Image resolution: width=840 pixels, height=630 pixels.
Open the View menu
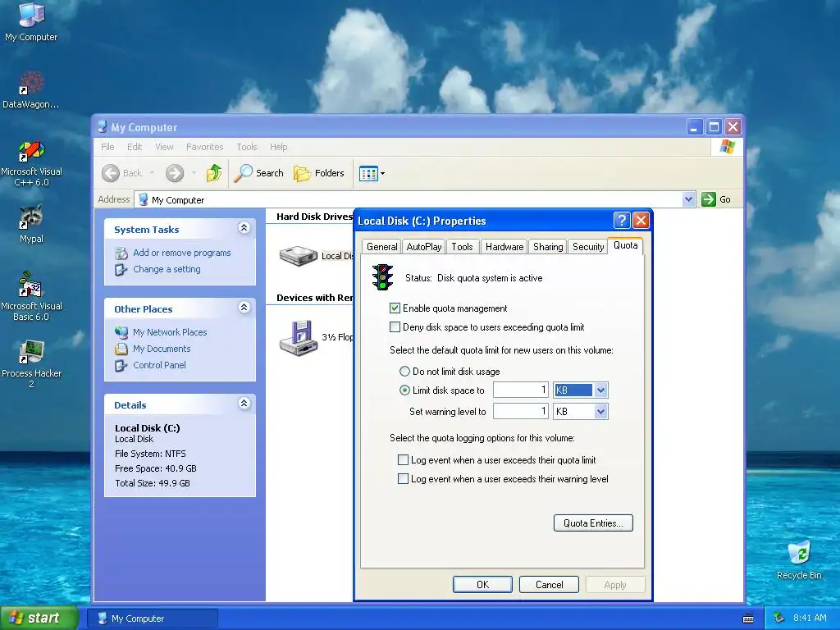tap(164, 147)
